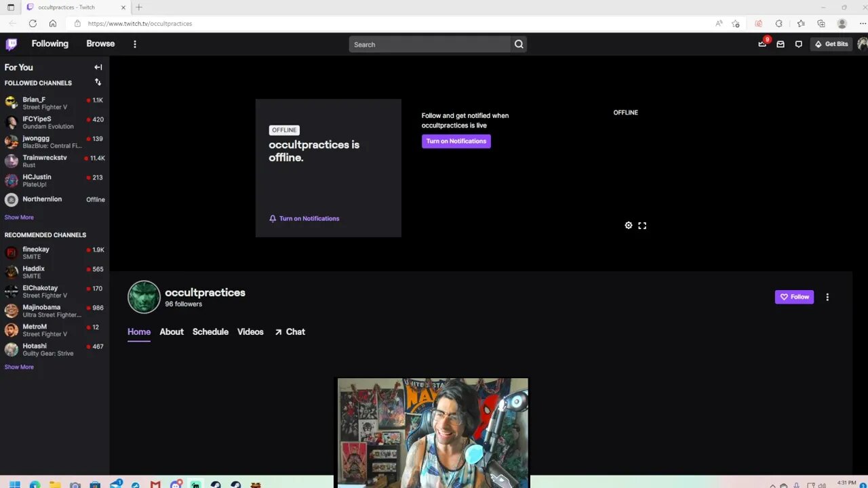Open the browser profile avatar
Screen dimensions: 868x488
tap(842, 23)
